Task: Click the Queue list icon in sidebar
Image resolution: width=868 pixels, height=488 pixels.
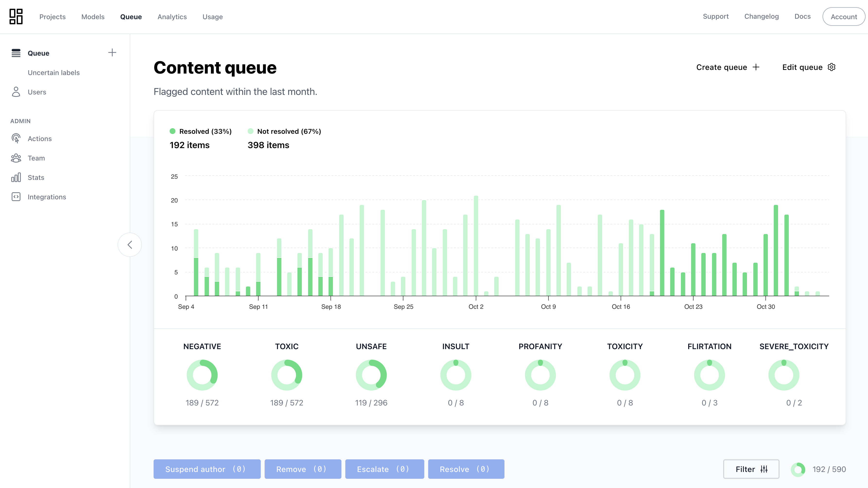Action: [16, 53]
